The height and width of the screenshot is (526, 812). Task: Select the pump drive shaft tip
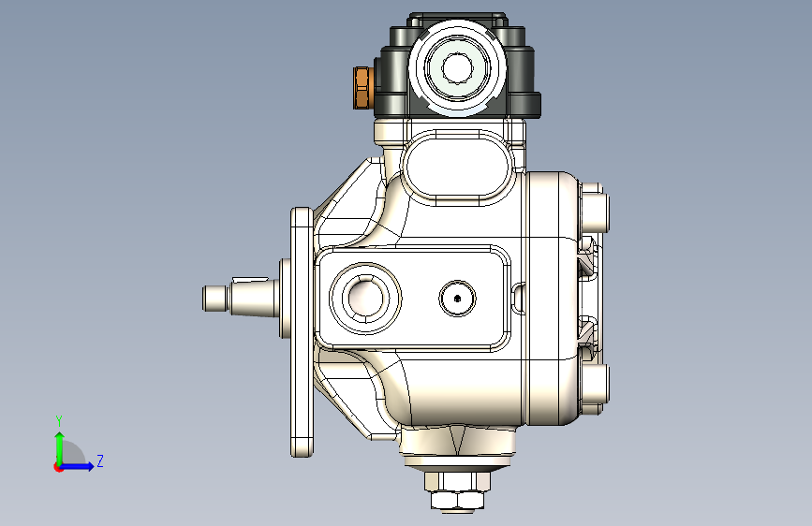214,299
